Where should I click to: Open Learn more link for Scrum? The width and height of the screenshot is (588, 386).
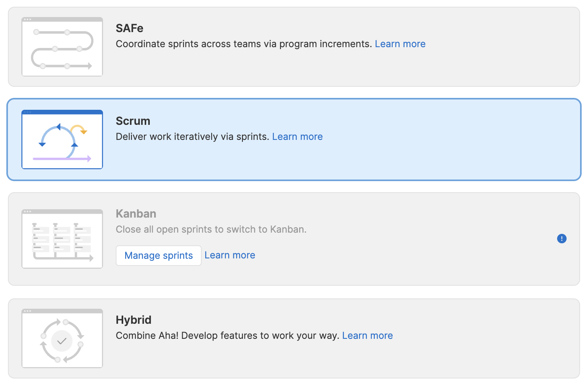[297, 137]
